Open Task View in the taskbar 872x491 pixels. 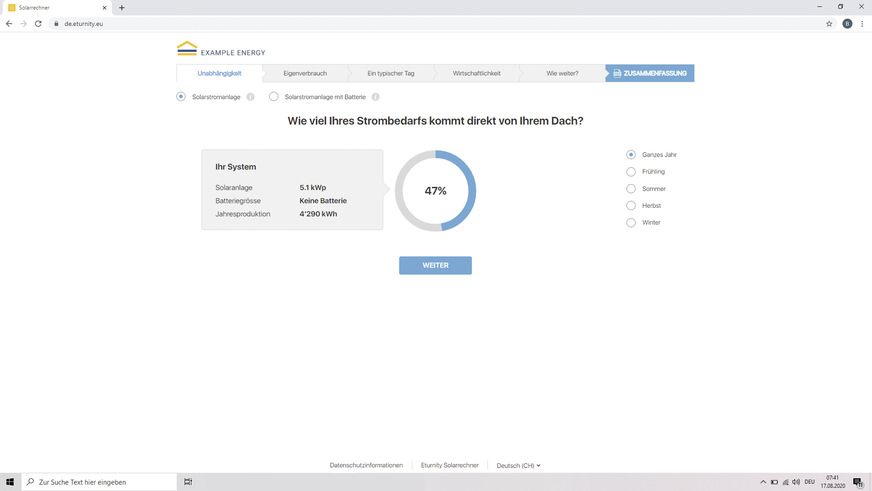coord(188,482)
